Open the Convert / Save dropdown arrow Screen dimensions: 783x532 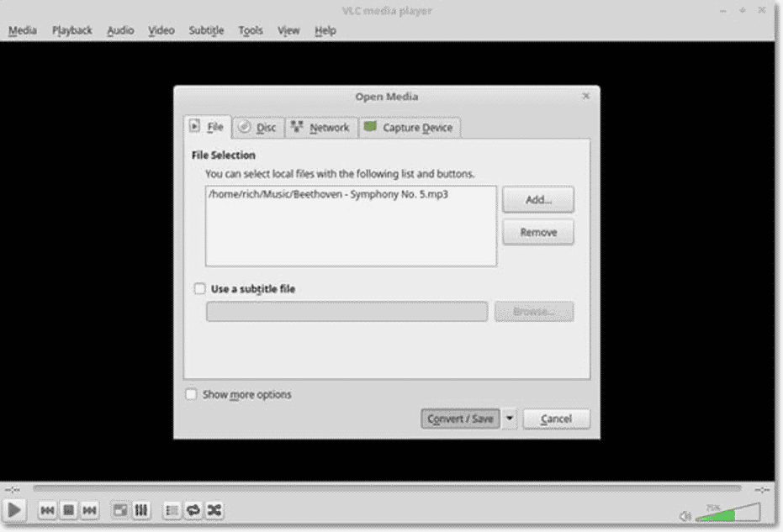coord(510,418)
